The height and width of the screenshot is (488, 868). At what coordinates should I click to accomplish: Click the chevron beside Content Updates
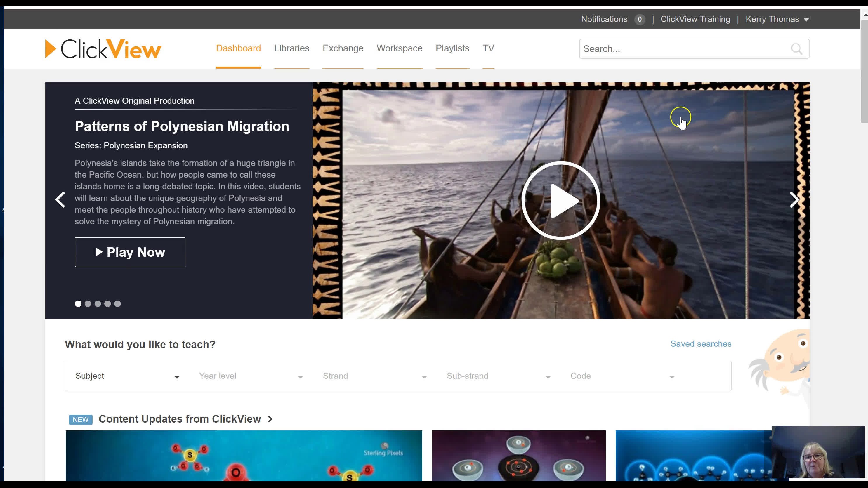click(270, 419)
